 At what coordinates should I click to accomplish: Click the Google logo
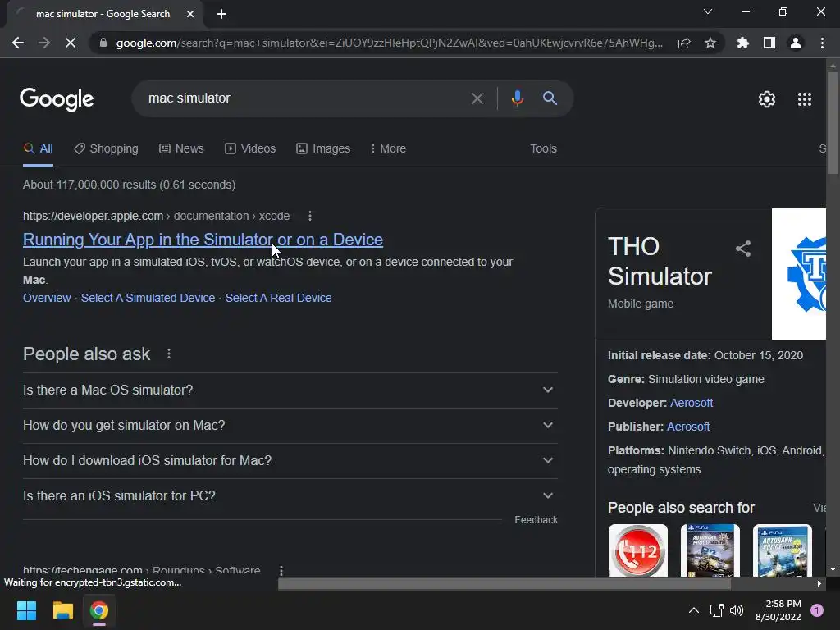57,99
